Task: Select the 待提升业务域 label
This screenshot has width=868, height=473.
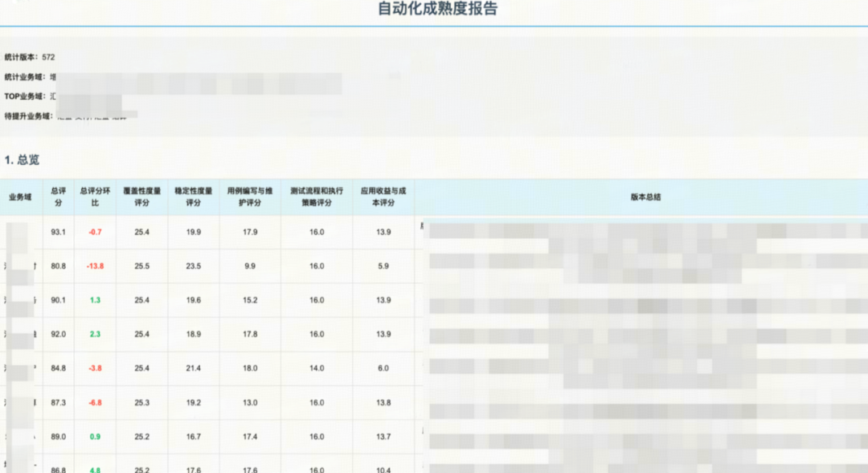Action: (x=28, y=117)
